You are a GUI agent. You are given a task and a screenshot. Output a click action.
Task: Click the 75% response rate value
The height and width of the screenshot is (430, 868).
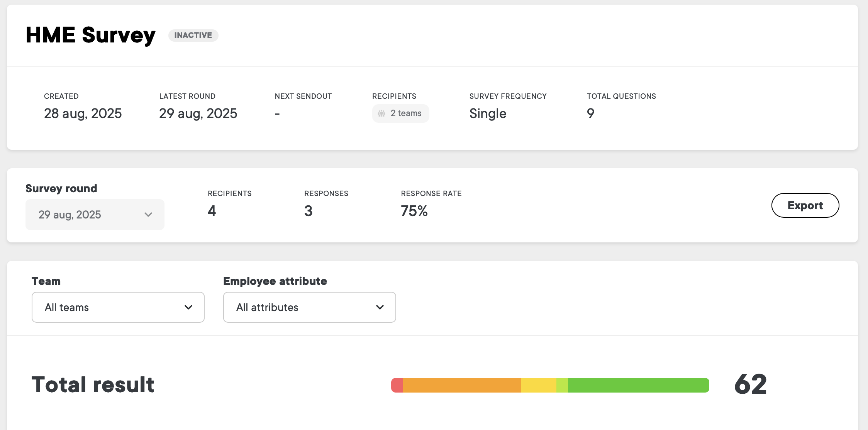(x=414, y=211)
